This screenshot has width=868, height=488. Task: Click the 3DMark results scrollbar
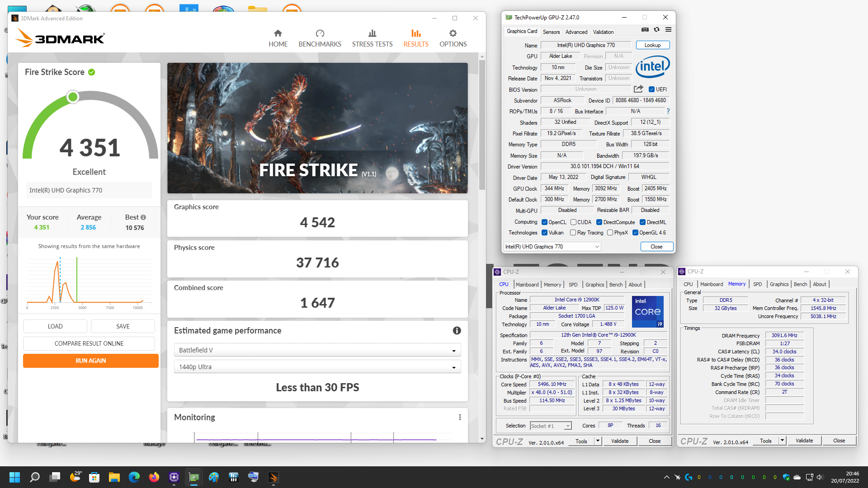pyautogui.click(x=482, y=124)
